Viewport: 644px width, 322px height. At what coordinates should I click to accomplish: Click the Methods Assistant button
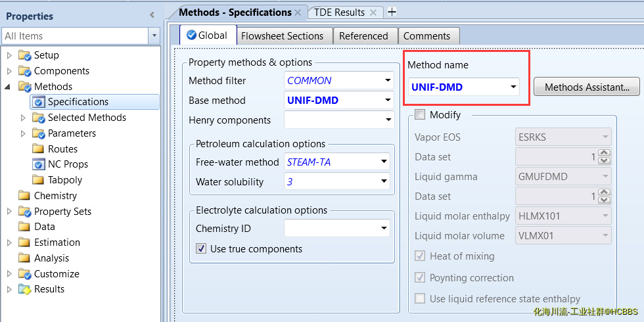587,87
